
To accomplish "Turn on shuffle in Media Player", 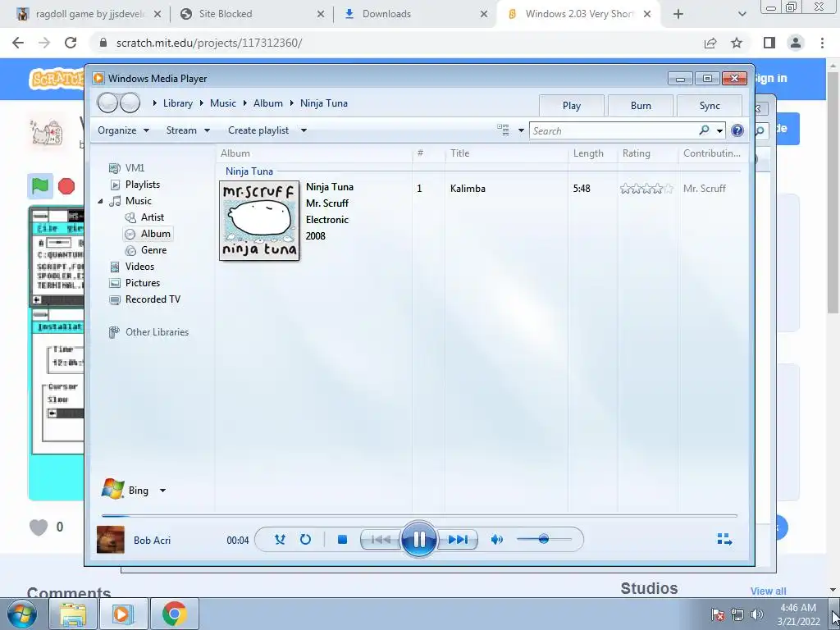I will pyautogui.click(x=280, y=540).
